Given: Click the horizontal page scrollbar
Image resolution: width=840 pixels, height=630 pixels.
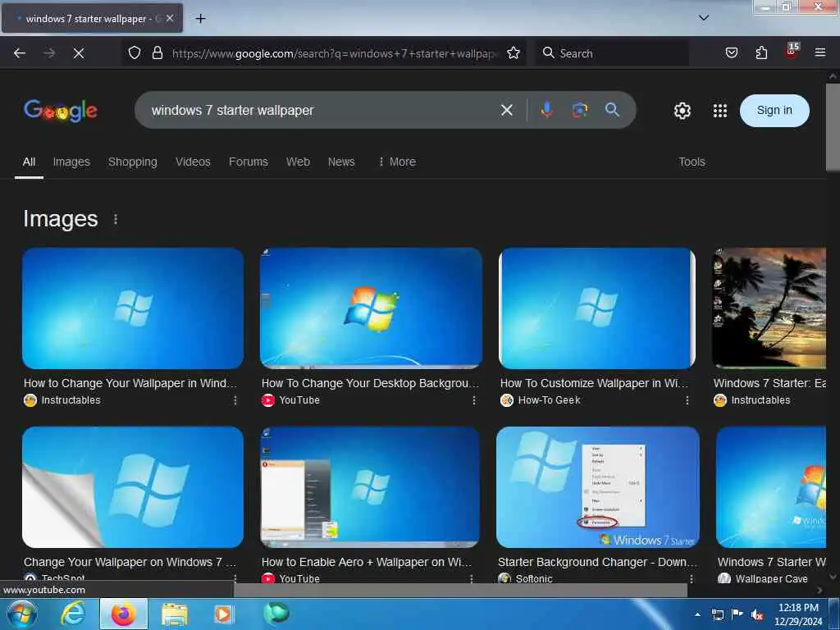Looking at the screenshot, I should pos(461,590).
